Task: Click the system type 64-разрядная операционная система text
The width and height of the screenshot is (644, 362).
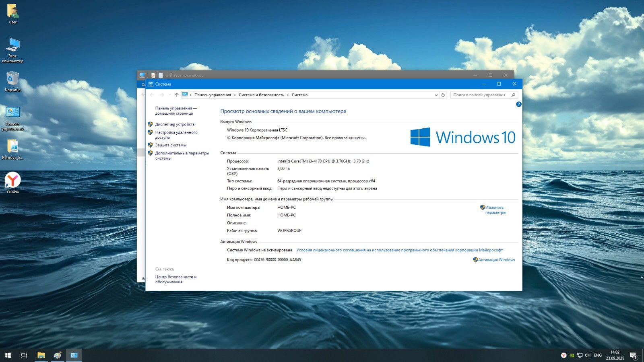Action: (326, 181)
